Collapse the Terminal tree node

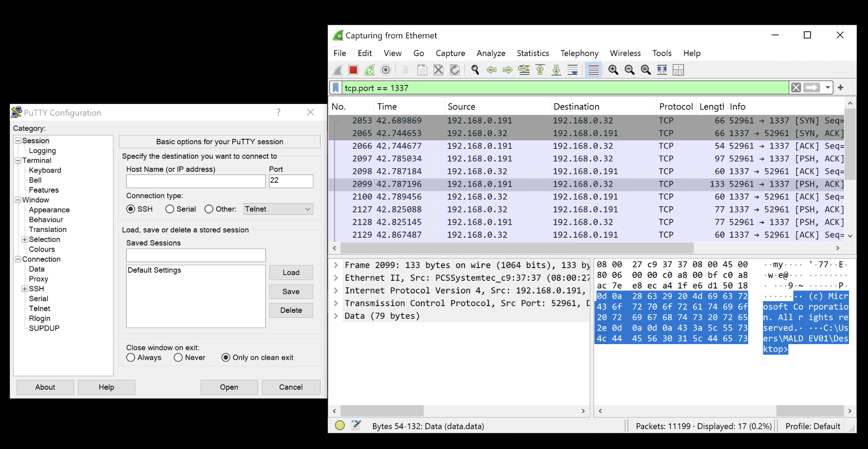point(18,161)
